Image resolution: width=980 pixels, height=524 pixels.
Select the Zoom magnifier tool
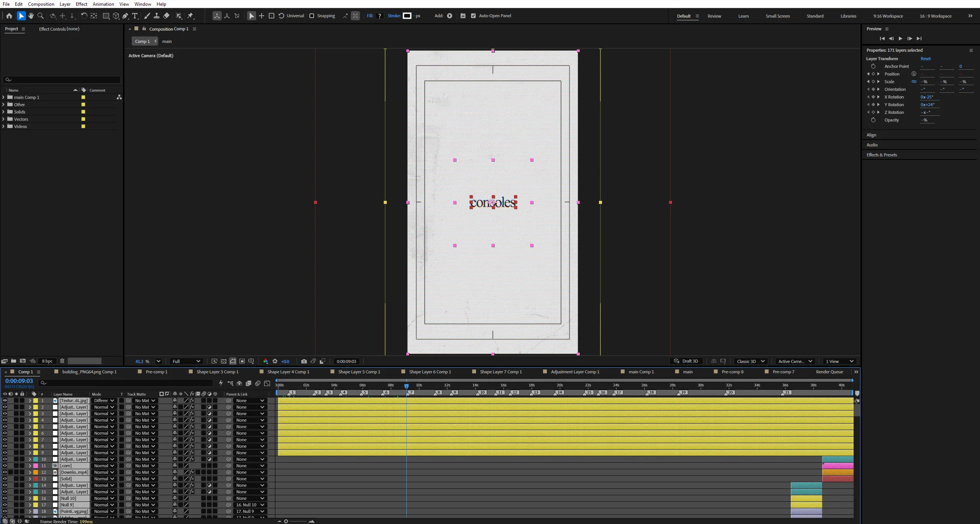tap(41, 16)
